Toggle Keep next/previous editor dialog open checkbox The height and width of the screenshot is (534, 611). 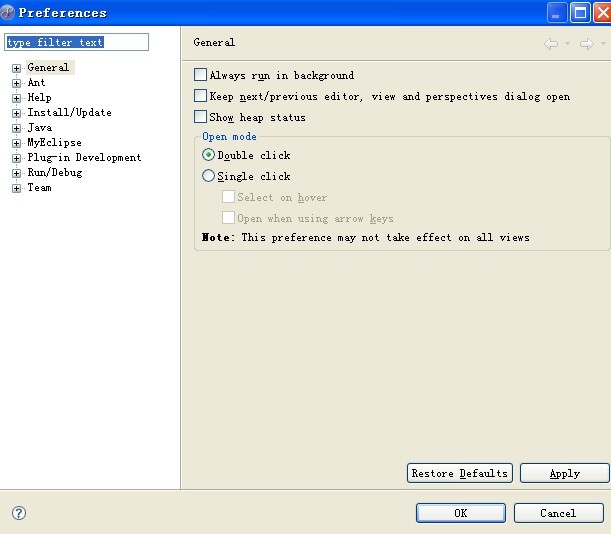click(x=200, y=95)
